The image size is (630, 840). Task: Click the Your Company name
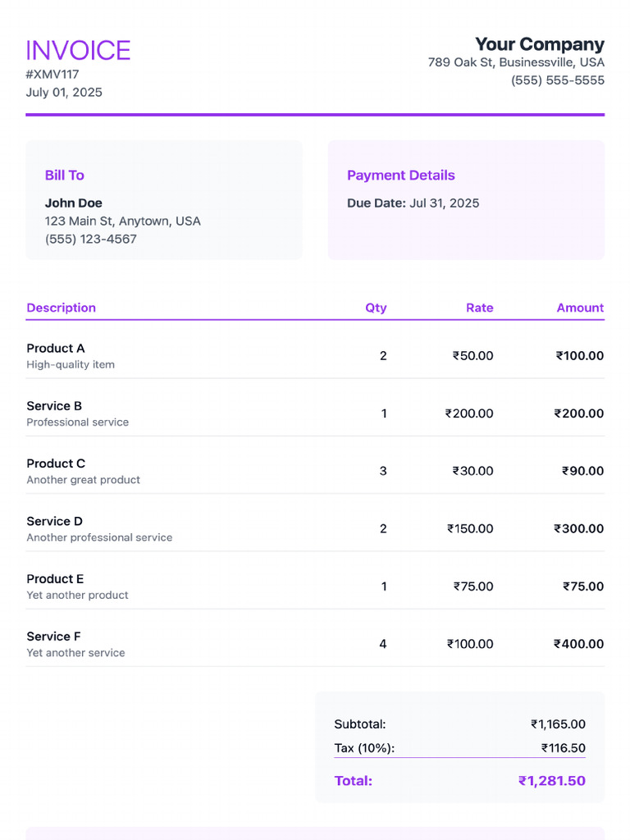tap(539, 44)
